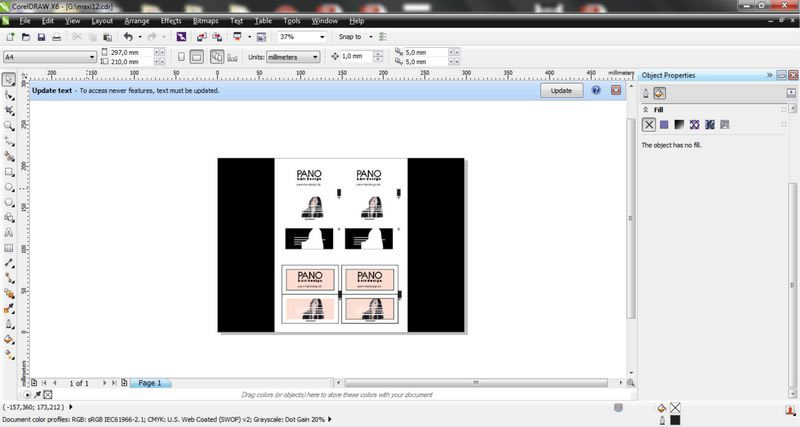800x427 pixels.
Task: Open the Snap to dropdown
Action: (371, 37)
